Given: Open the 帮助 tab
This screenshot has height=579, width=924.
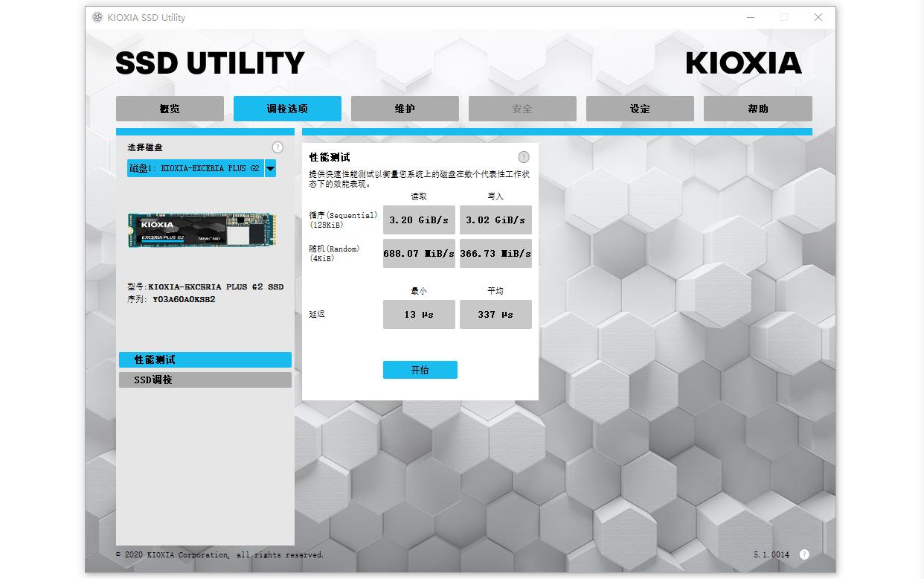Looking at the screenshot, I should 758,109.
